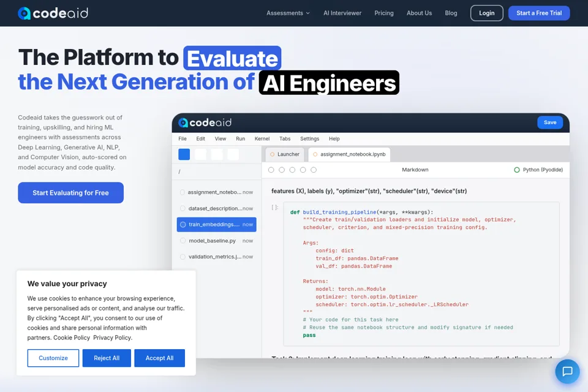Click the Login button

tap(487, 13)
